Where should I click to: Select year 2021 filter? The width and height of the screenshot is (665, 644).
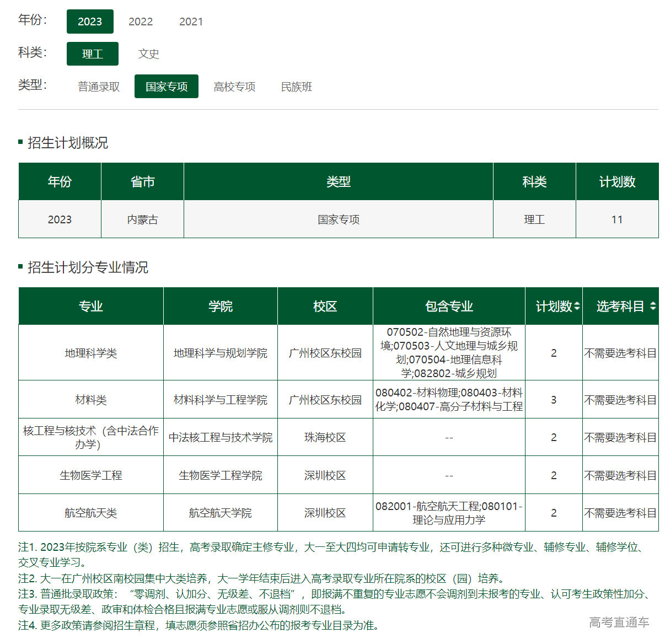click(191, 22)
